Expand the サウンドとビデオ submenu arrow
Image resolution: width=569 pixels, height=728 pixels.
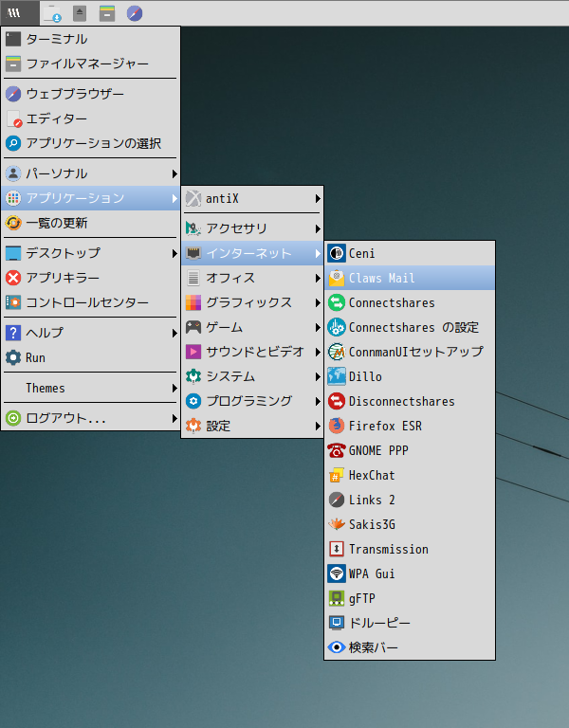tap(318, 352)
